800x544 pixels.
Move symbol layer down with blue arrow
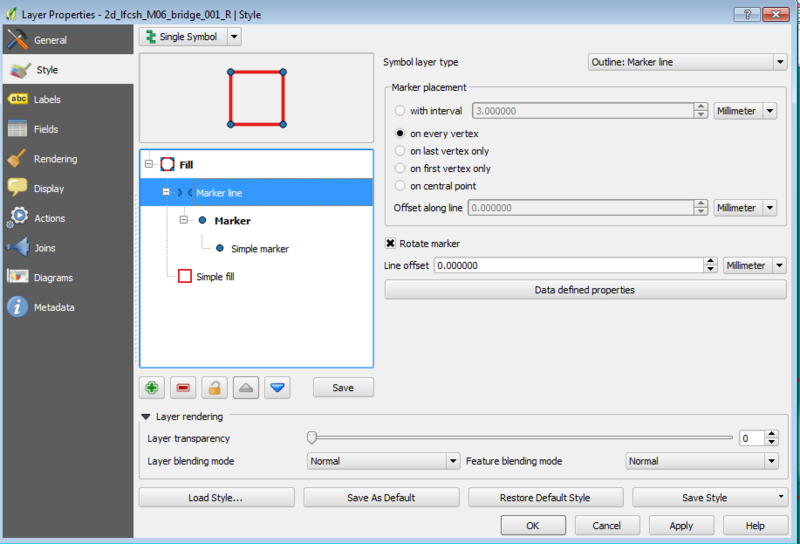click(278, 387)
